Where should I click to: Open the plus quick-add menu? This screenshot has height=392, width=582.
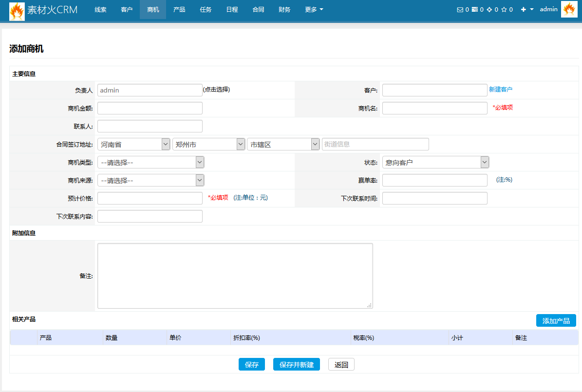[x=527, y=9]
